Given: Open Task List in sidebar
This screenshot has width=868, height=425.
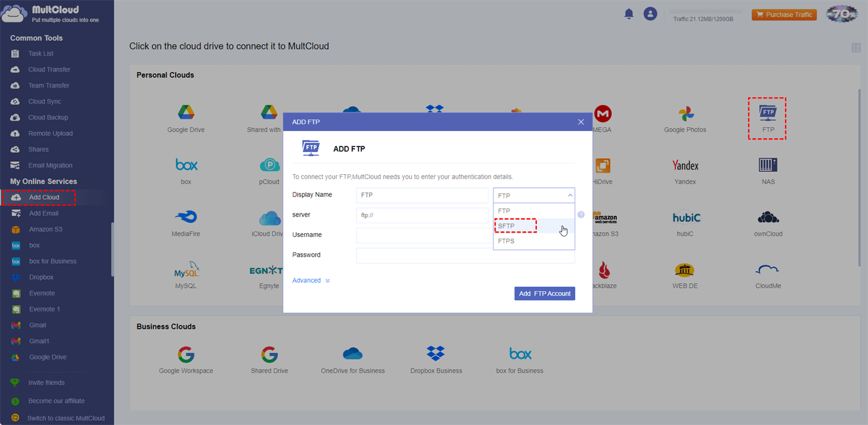Looking at the screenshot, I should [41, 54].
